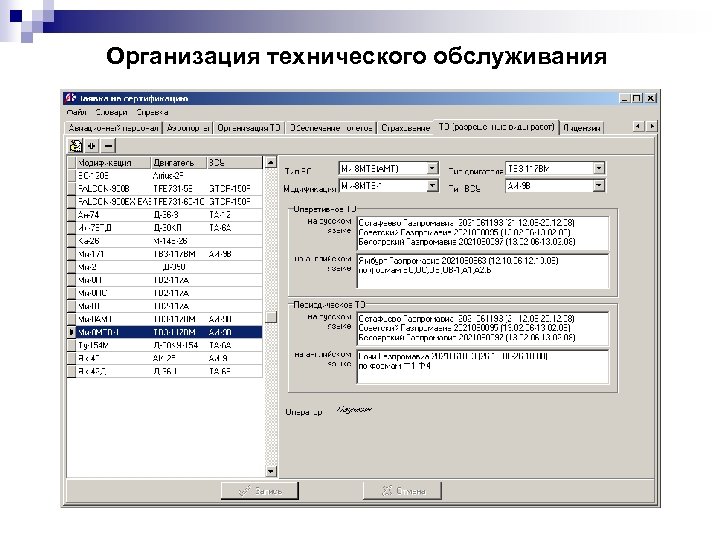Click the Периодическое ТО English-language text field
Viewport: 720px width, 540px height.
click(x=483, y=367)
